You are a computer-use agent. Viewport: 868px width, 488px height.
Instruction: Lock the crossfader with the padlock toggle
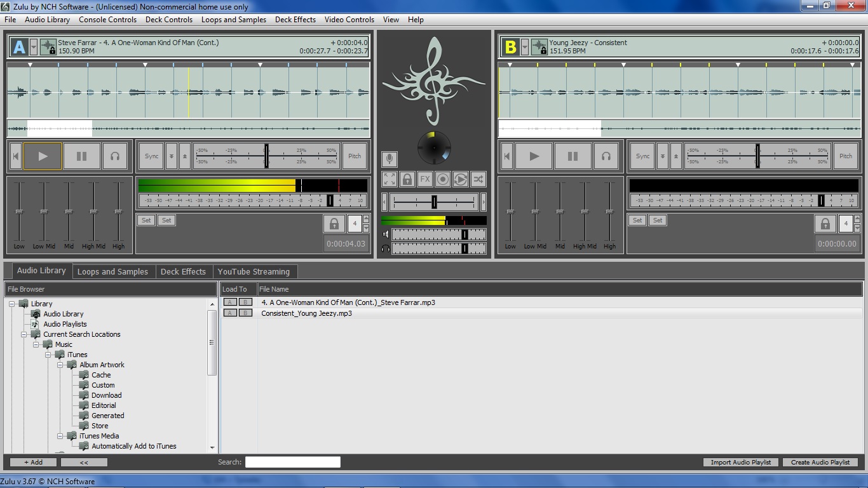pyautogui.click(x=407, y=179)
